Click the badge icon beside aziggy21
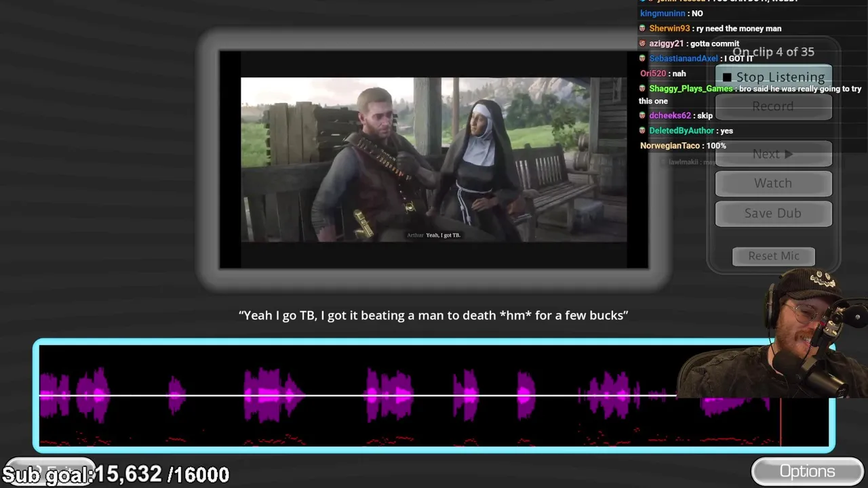 tap(643, 43)
